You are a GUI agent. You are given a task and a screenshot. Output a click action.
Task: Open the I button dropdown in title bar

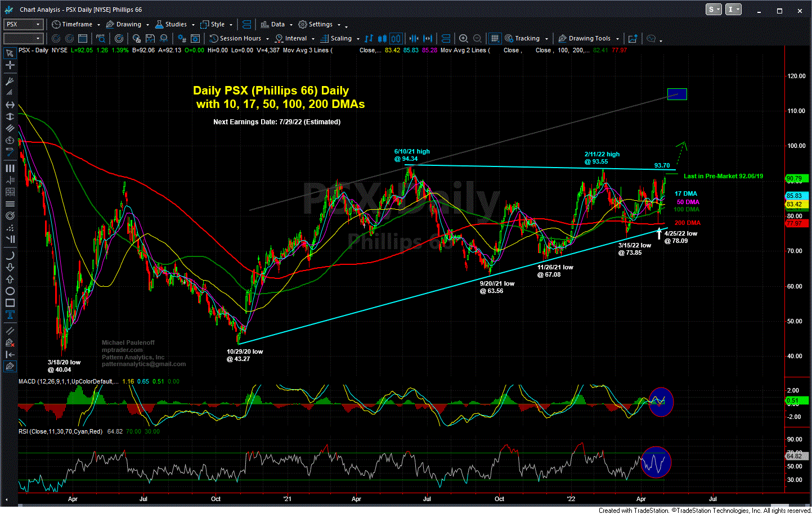pos(734,10)
